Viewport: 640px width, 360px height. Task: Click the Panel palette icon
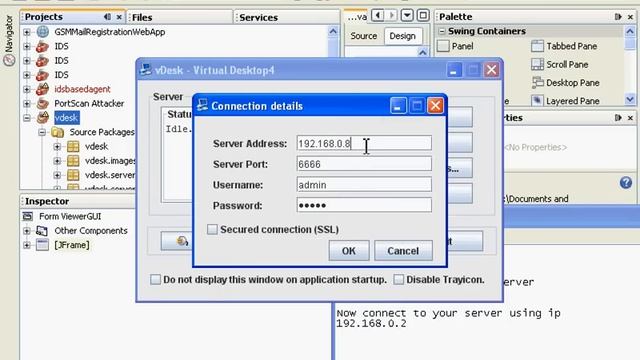point(443,46)
